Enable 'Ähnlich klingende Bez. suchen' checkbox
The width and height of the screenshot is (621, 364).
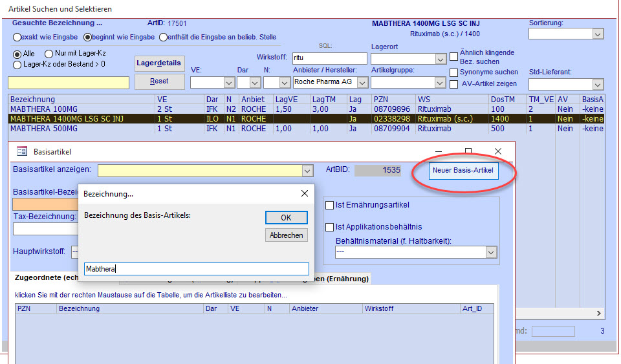(454, 57)
